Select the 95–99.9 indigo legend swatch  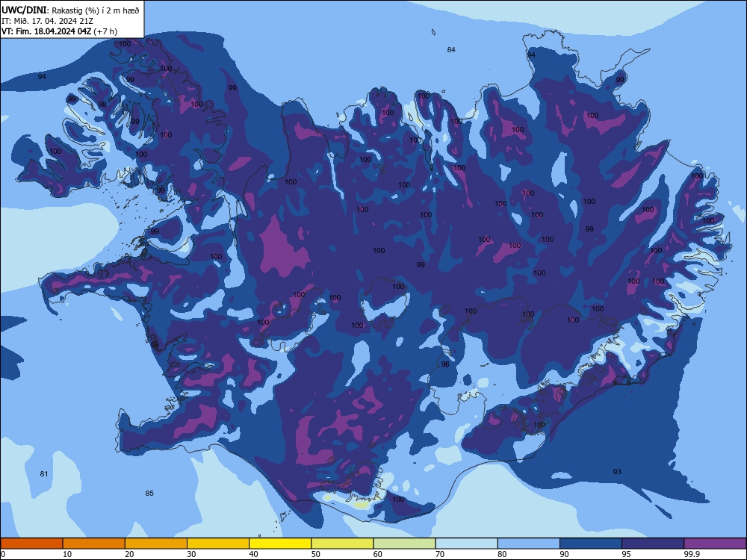(x=653, y=544)
